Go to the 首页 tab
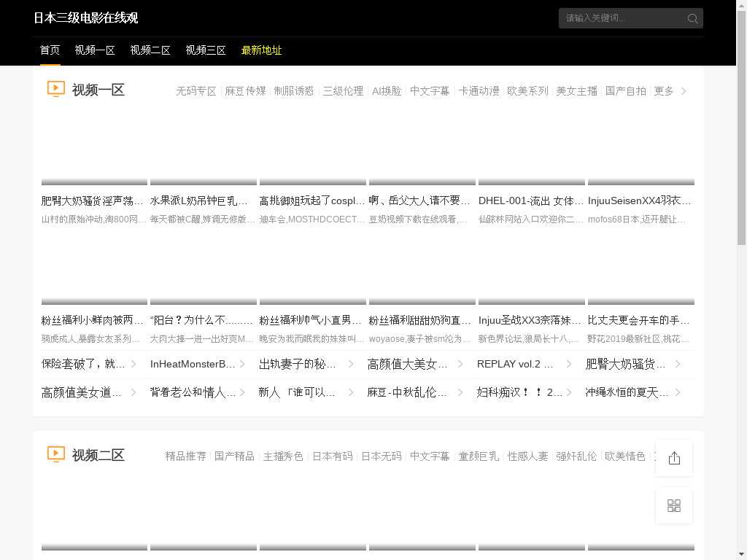Viewport: 747px width, 560px height. click(x=50, y=50)
